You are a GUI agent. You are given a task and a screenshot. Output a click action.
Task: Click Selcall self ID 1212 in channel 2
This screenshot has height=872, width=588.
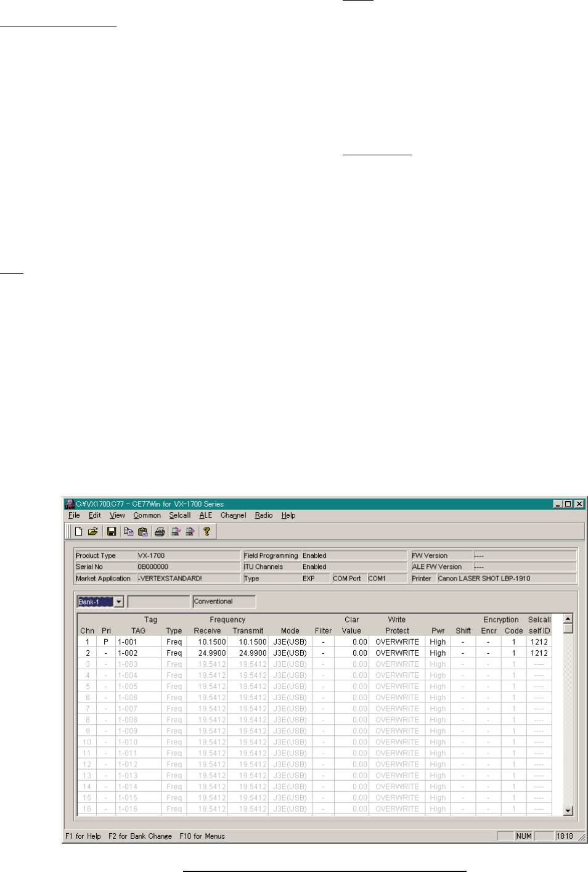[x=539, y=653]
